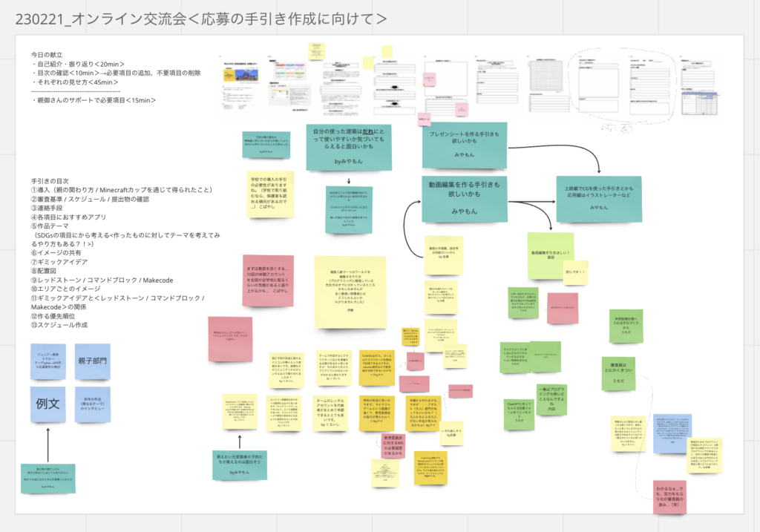Select the blue '例文' sticky note

48,404
